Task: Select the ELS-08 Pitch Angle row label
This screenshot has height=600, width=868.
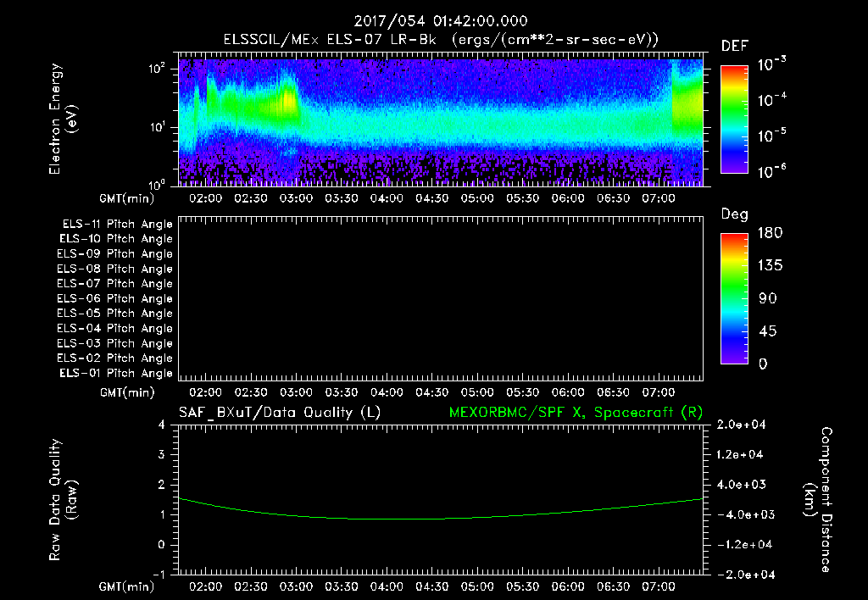Action: (x=115, y=269)
